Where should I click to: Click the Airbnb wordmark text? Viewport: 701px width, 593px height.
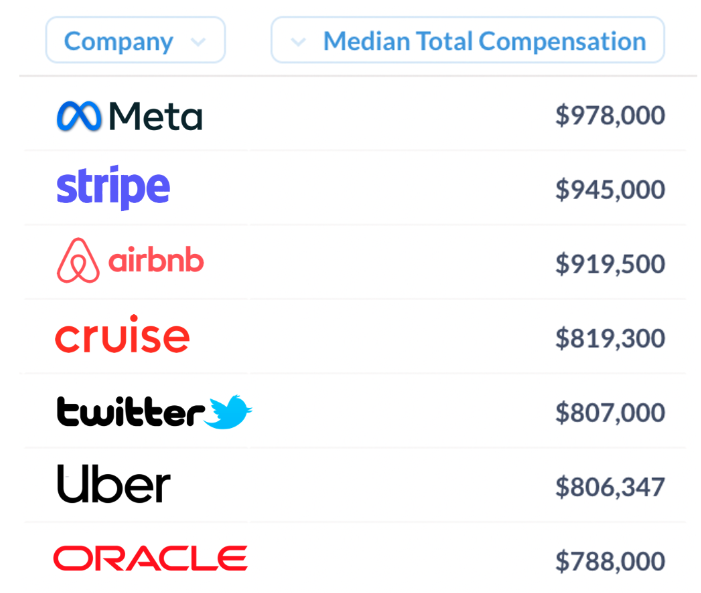(156, 259)
